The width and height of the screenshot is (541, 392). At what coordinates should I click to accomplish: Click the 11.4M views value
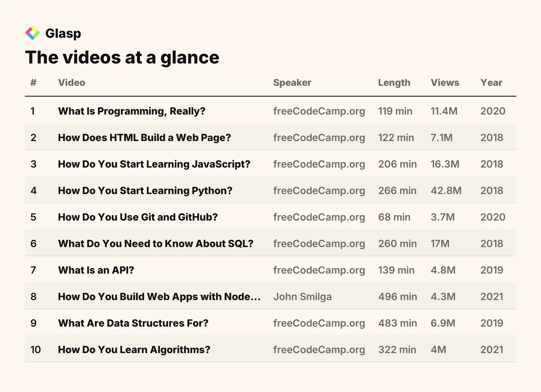pyautogui.click(x=444, y=111)
